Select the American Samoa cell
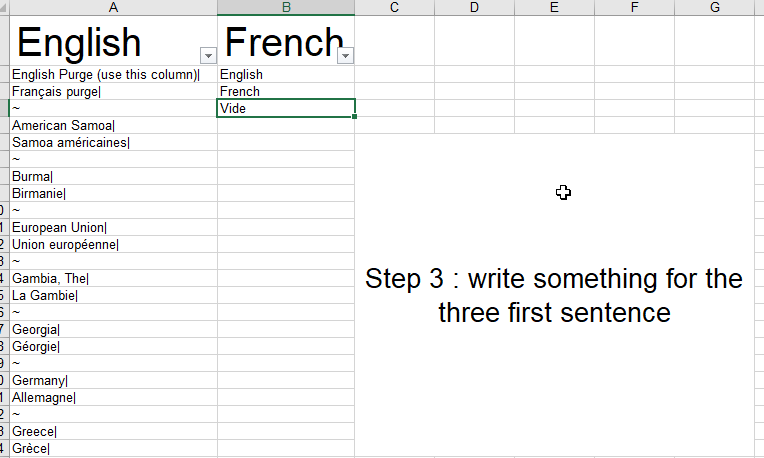The height and width of the screenshot is (458, 764). [114, 126]
